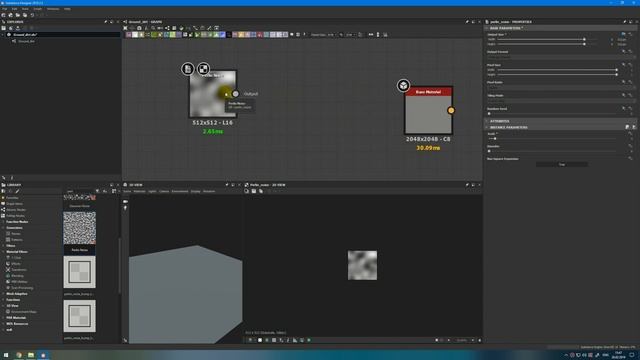Click the light icon in 3D View
The width and height of the screenshot is (640, 360).
coord(125,208)
